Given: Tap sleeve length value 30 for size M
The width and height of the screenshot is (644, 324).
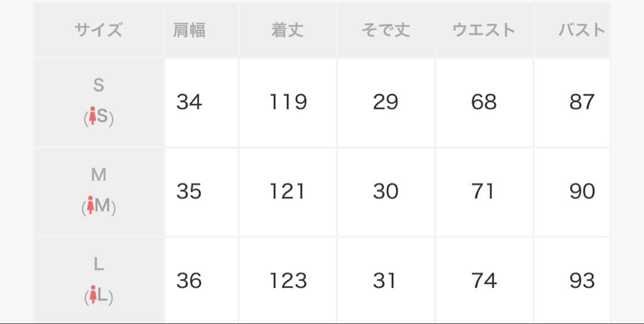Looking at the screenshot, I should click(385, 191).
